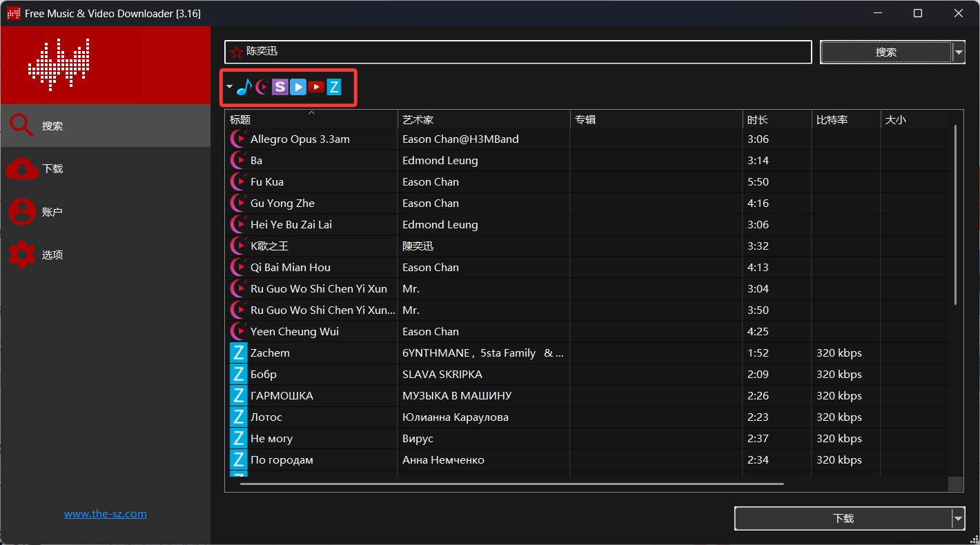Click the 320 kbps bitrate in the Бобр row
The image size is (980, 545).
click(839, 375)
